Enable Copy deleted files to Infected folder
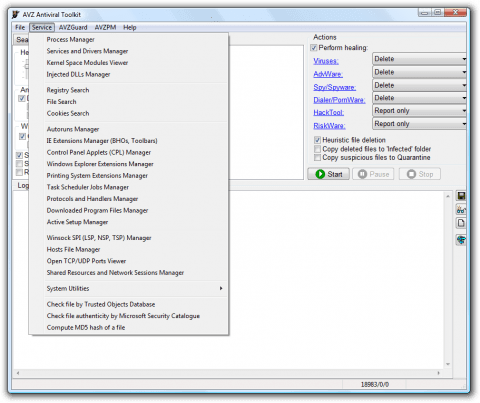 tap(317, 149)
